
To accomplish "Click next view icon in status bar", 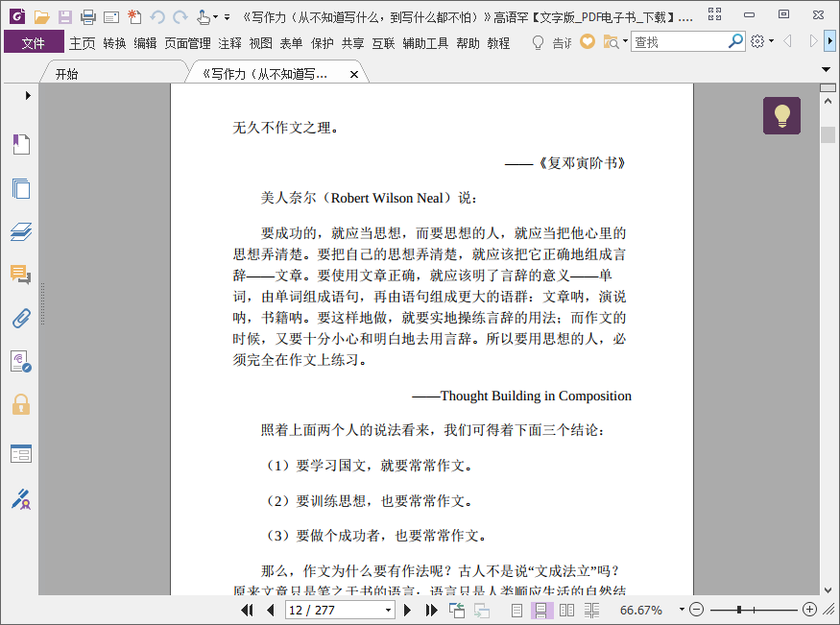I will [482, 610].
